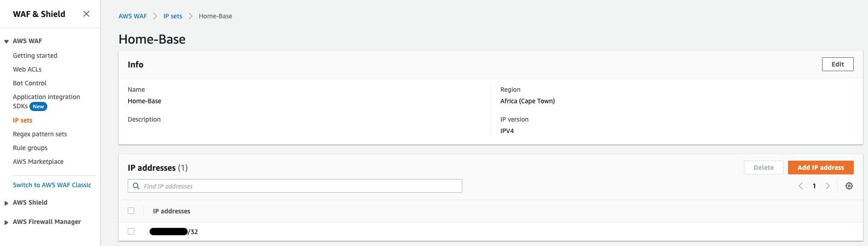The height and width of the screenshot is (246, 868).
Task: Open table preferences gear icon
Action: coord(849,186)
